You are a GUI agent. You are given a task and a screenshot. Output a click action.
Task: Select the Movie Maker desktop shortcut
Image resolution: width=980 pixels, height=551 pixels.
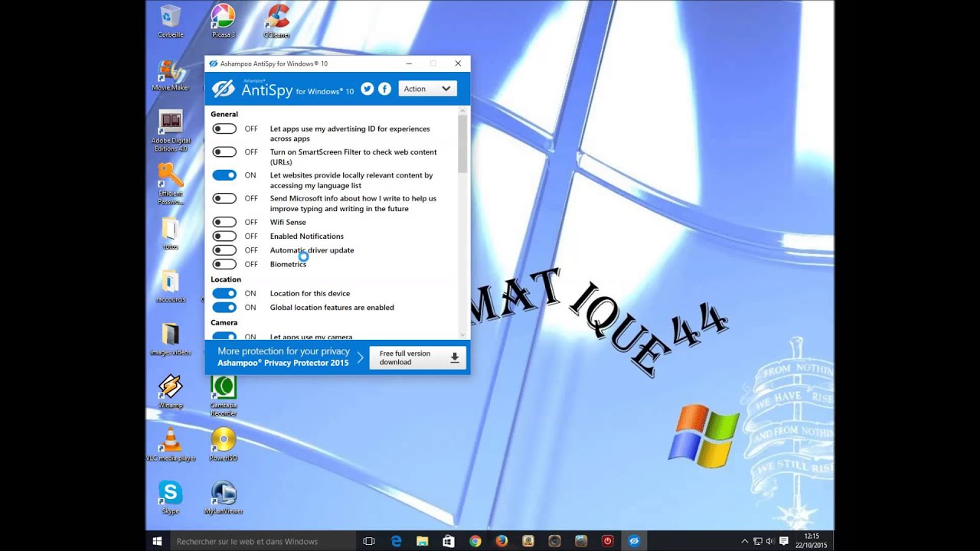[171, 74]
